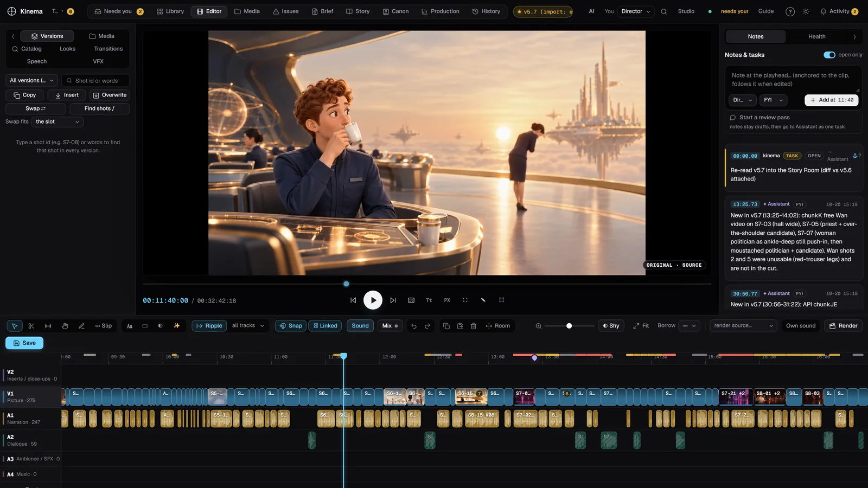
Task: Skip to previous clip button
Action: tap(353, 300)
